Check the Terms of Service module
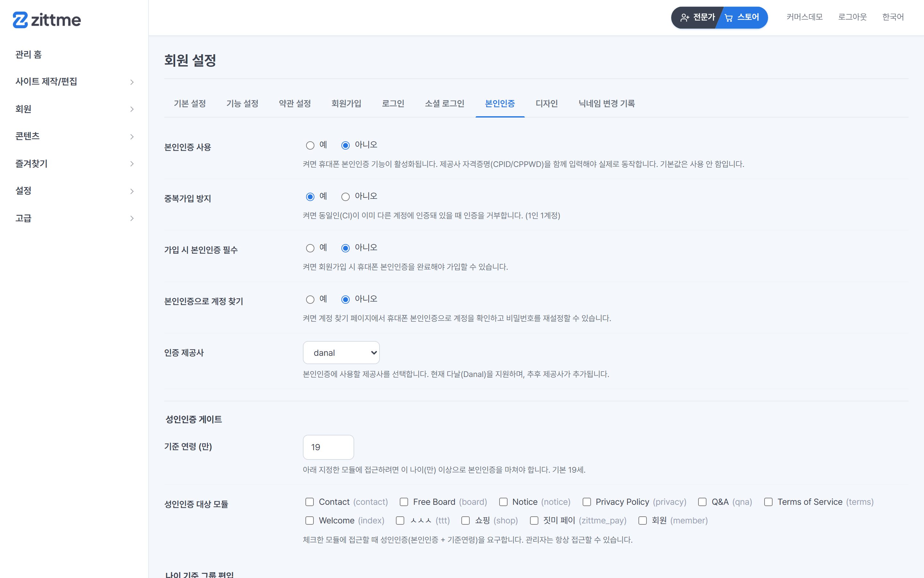924x578 pixels. (768, 502)
